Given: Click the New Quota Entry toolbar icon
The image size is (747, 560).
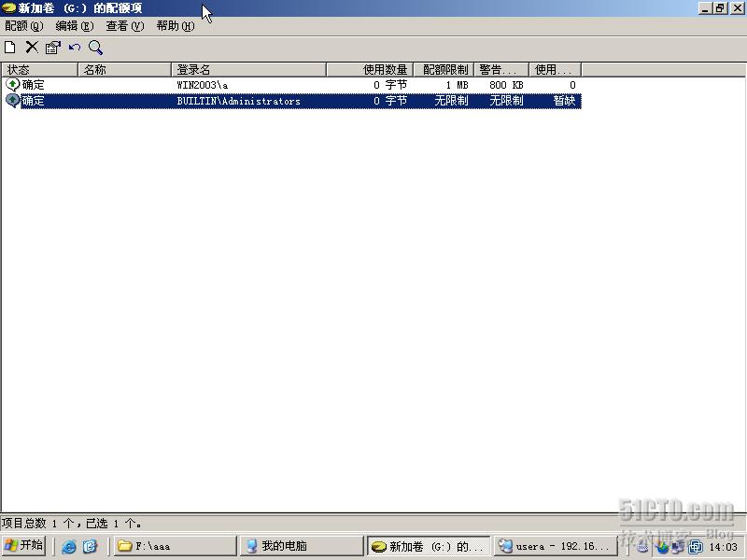Looking at the screenshot, I should point(10,48).
